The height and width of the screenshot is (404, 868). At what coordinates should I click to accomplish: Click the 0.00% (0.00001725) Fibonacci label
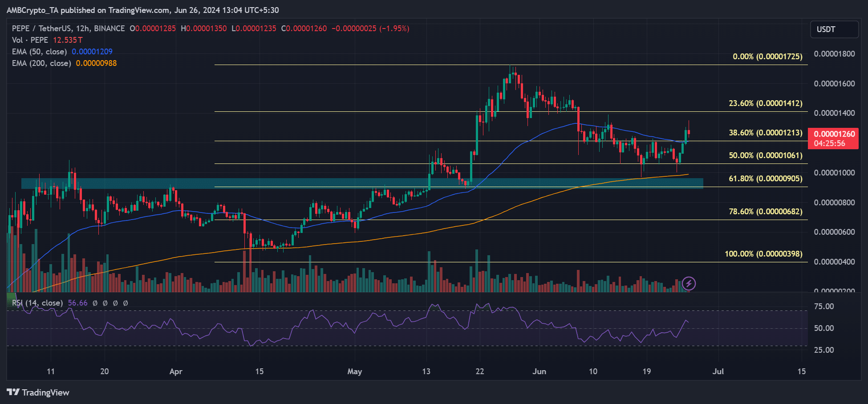click(768, 57)
